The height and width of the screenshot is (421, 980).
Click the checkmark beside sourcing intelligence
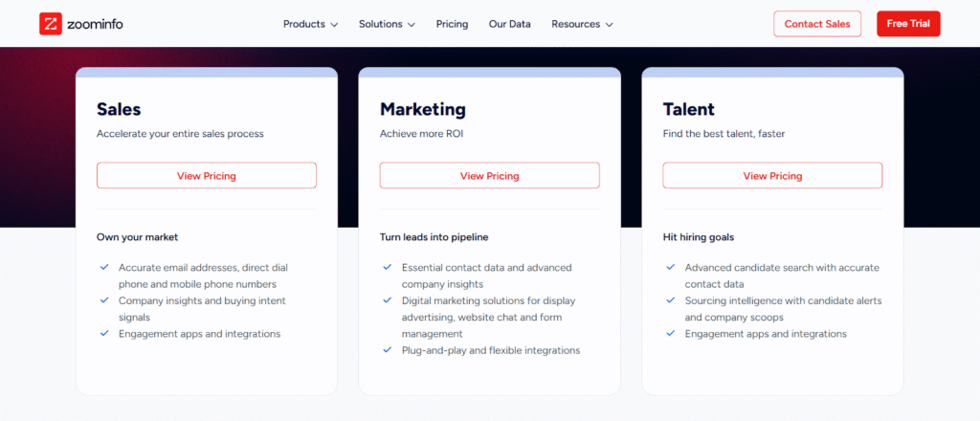click(671, 300)
